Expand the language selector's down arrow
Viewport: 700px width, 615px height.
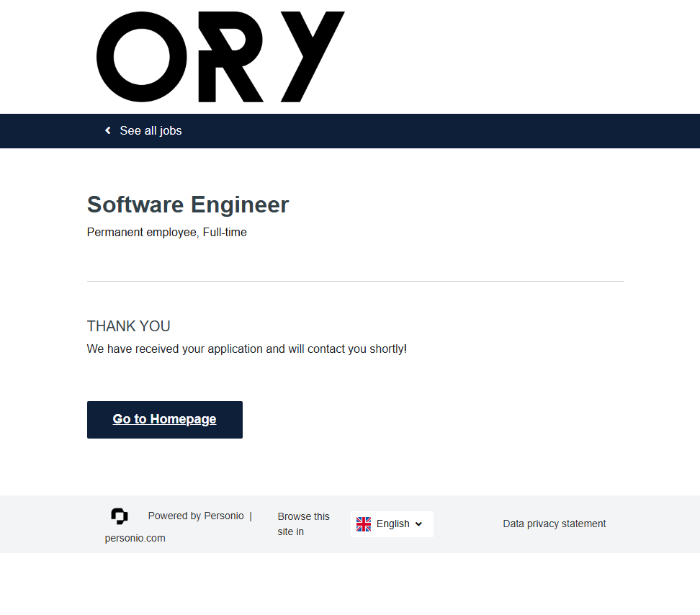[x=419, y=524]
